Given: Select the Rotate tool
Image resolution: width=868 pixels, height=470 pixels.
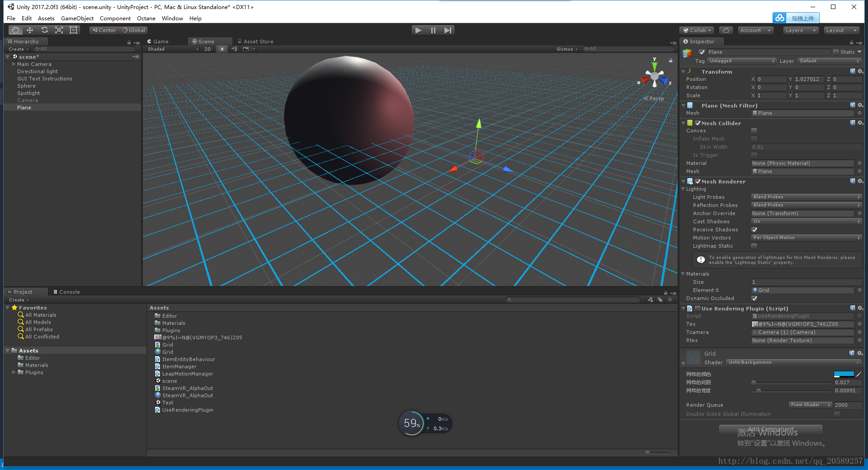Looking at the screenshot, I should 44,30.
